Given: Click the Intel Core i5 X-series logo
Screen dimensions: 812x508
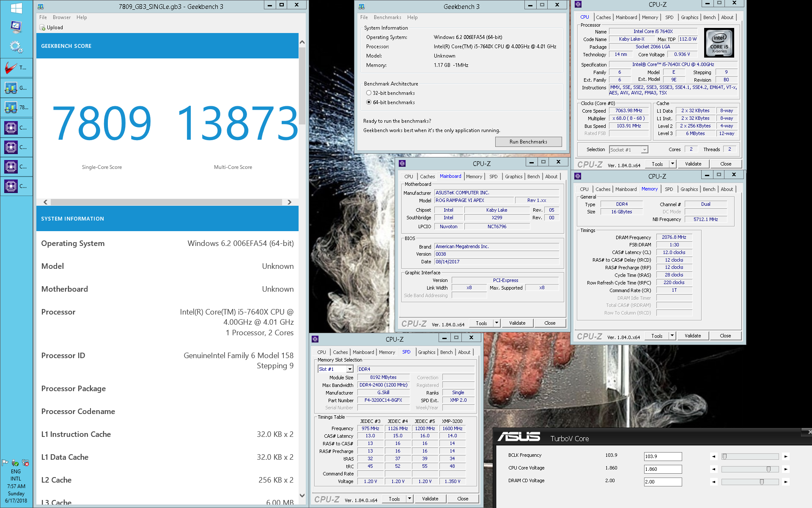Looking at the screenshot, I should coord(719,43).
